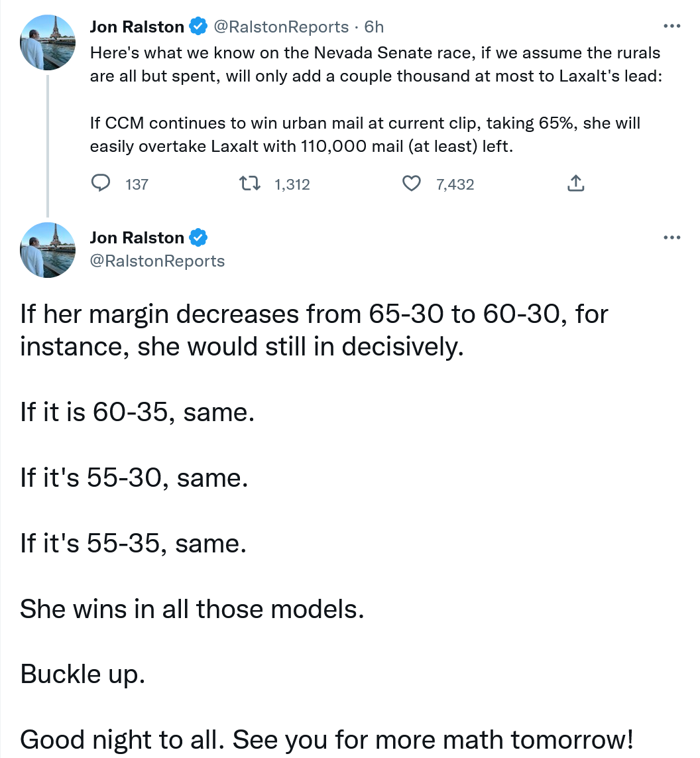
Task: Open Jon Ralston avatar on first tweet
Action: [x=47, y=42]
